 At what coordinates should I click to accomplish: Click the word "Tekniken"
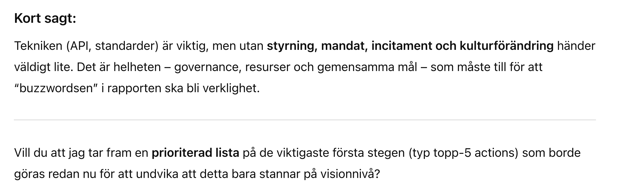pyautogui.click(x=38, y=46)
